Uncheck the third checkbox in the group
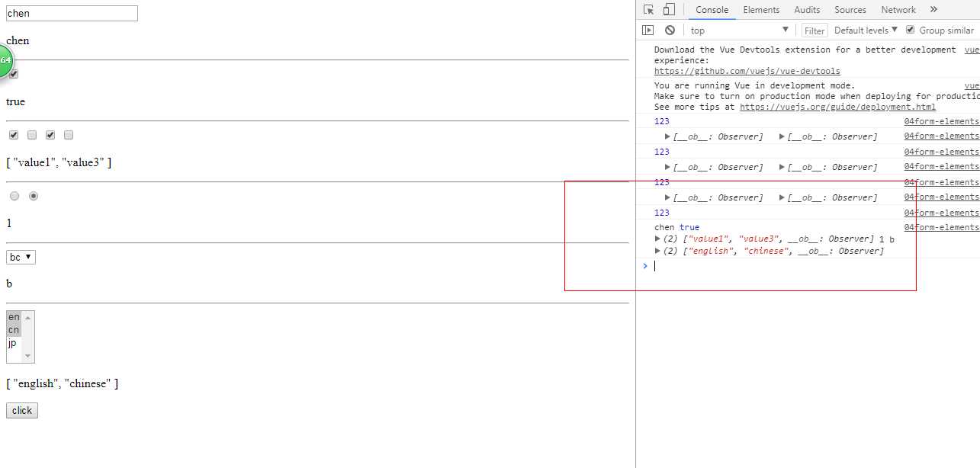980x468 pixels. 50,135
